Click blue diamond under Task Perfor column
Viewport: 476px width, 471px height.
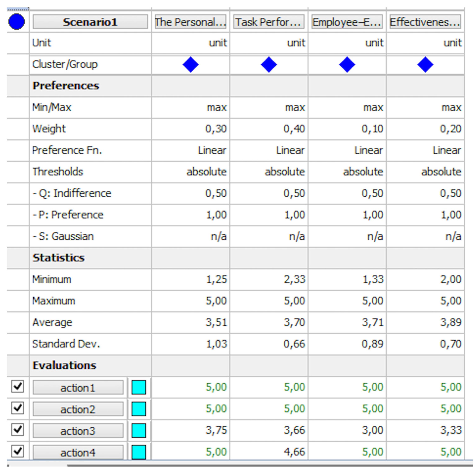269,65
